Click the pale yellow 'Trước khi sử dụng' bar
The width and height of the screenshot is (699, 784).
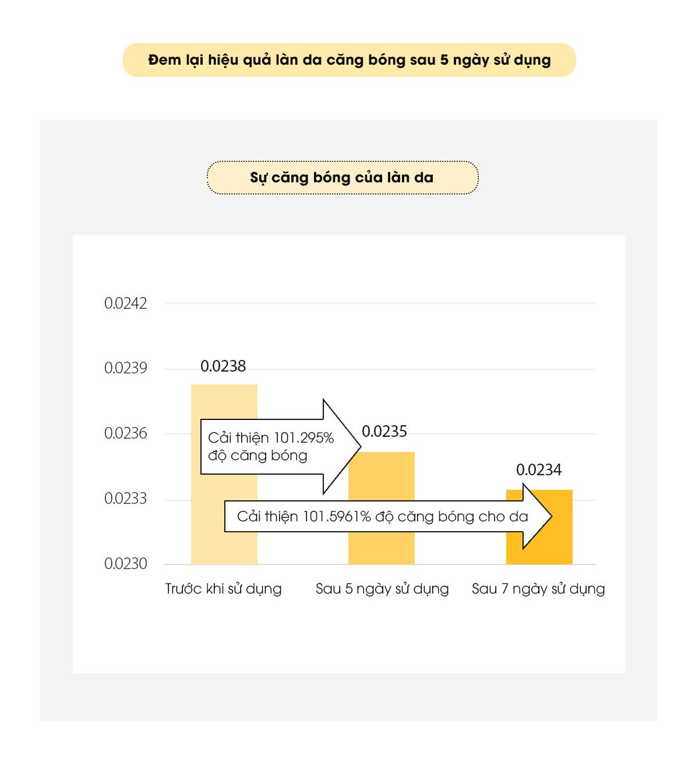(x=224, y=524)
